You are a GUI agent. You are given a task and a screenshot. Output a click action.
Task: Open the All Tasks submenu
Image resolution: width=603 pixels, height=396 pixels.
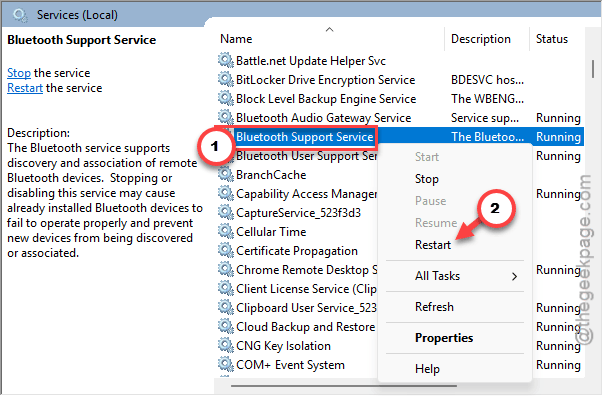(x=455, y=276)
